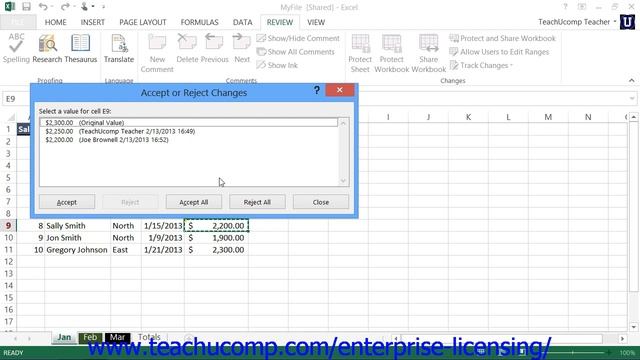Image resolution: width=640 pixels, height=360 pixels.
Task: Switch to the PAGE LAYOUT tab
Action: pyautogui.click(x=143, y=22)
